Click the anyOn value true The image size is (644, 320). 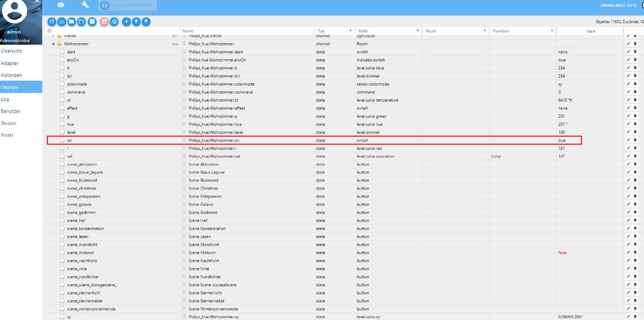click(x=562, y=60)
